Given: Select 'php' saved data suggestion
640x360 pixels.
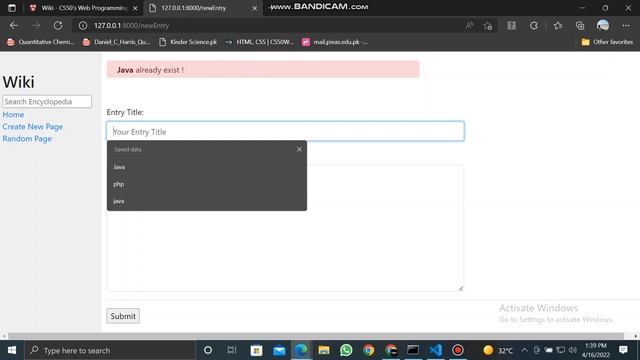Looking at the screenshot, I should click(x=207, y=184).
